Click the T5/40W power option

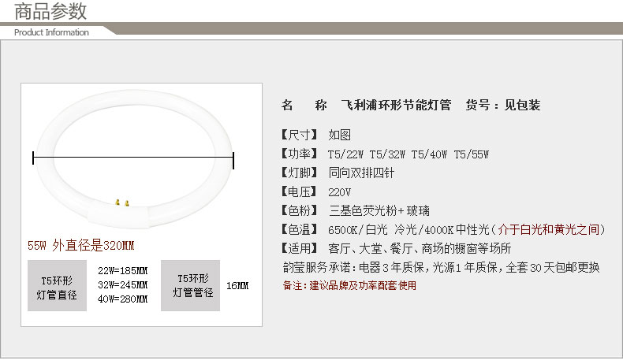point(429,154)
